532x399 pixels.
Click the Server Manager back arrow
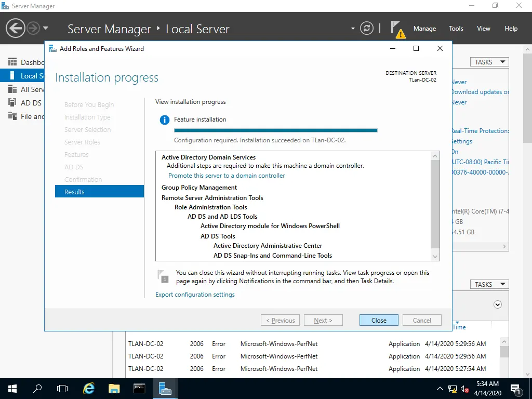pyautogui.click(x=16, y=28)
